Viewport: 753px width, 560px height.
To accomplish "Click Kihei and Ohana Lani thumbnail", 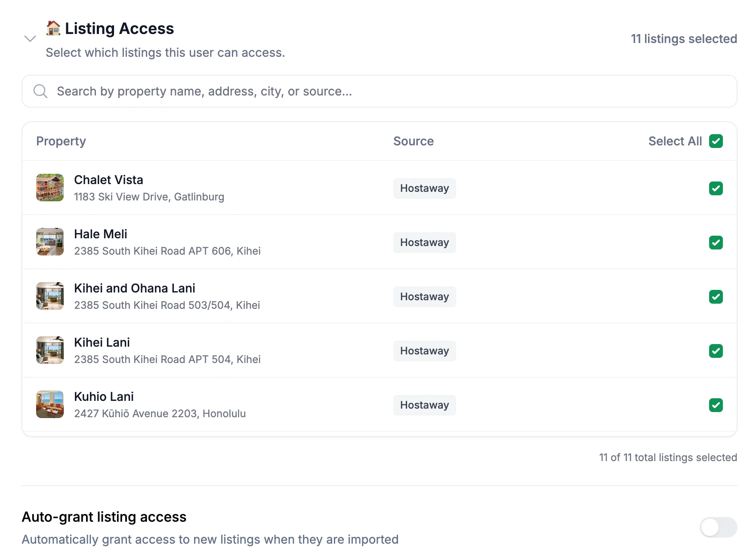I will click(x=50, y=296).
